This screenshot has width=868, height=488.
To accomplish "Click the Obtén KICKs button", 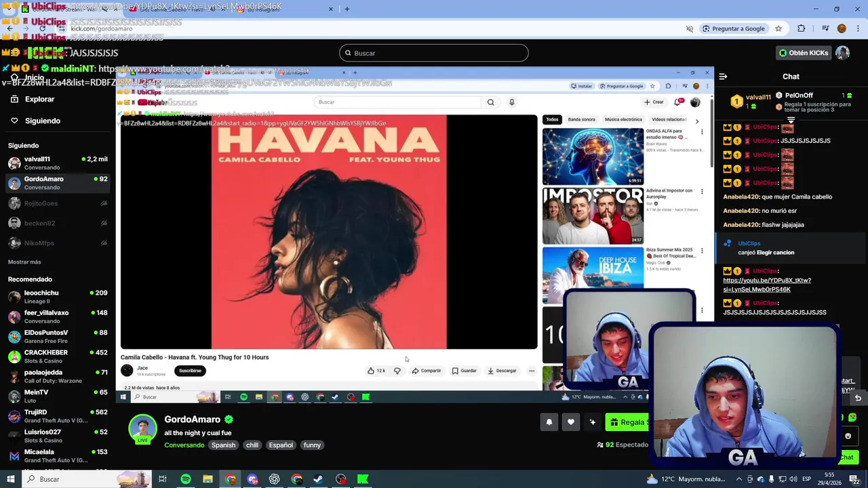I will point(804,53).
